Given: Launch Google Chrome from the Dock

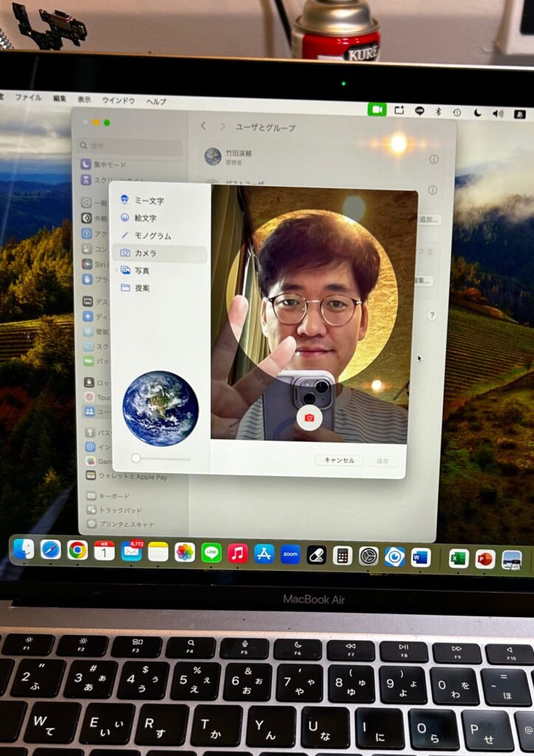Looking at the screenshot, I should 77,550.
